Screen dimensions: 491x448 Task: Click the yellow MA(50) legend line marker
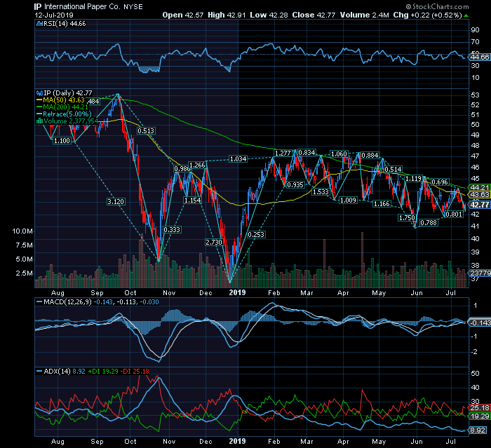(39, 100)
